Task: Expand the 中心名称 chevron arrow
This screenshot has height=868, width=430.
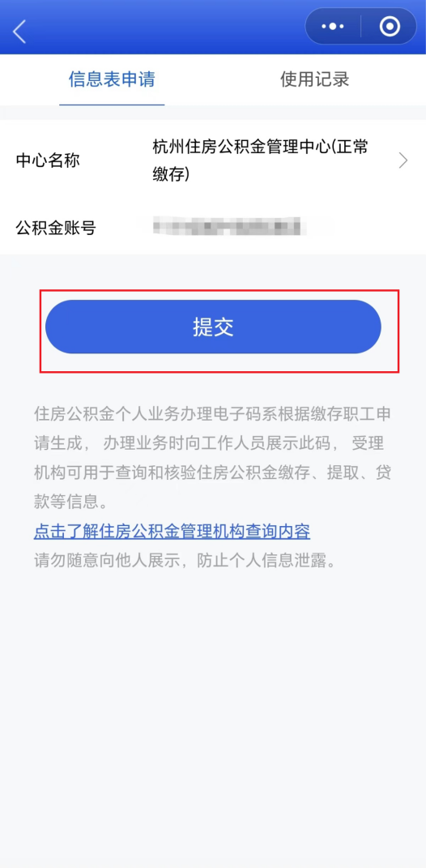Action: tap(403, 160)
